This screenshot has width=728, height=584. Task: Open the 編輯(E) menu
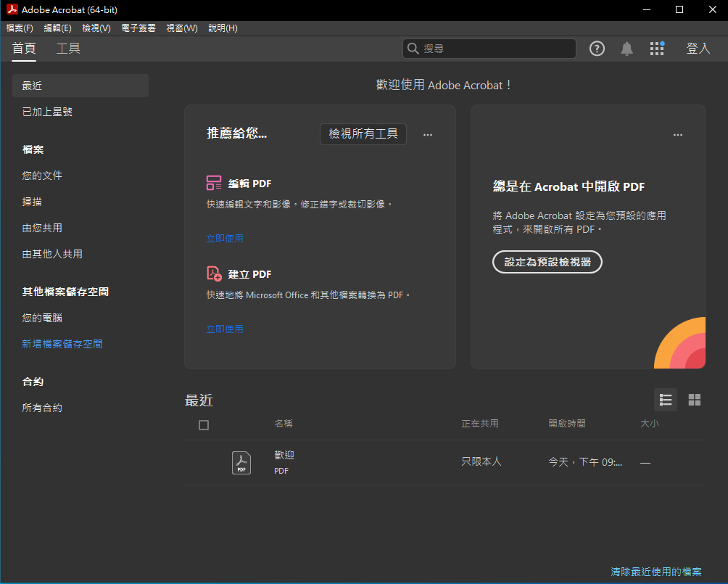point(57,28)
